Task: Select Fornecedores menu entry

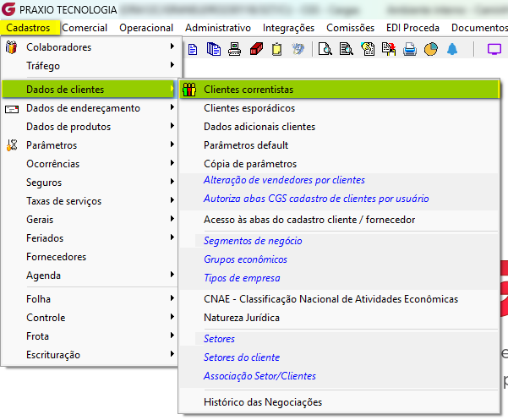Action: pyautogui.click(x=89, y=257)
